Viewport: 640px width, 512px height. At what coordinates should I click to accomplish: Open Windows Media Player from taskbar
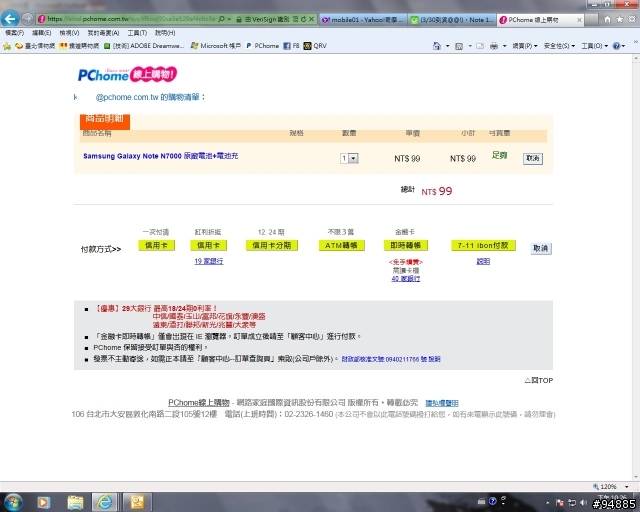pyautogui.click(x=43, y=503)
